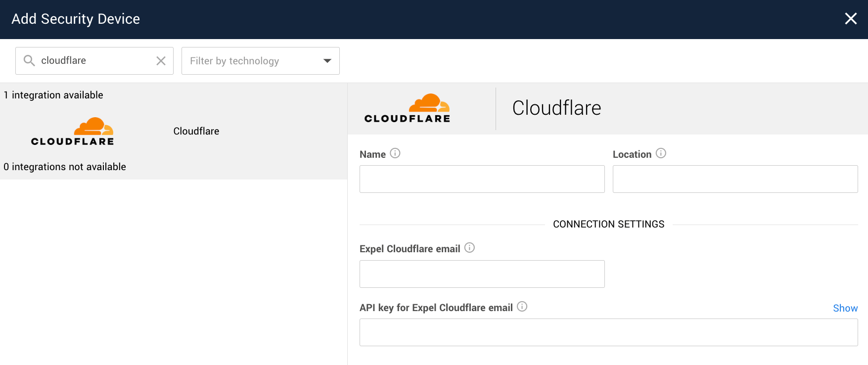This screenshot has width=868, height=365.
Task: Select the Cloudflare integration name
Action: click(196, 131)
